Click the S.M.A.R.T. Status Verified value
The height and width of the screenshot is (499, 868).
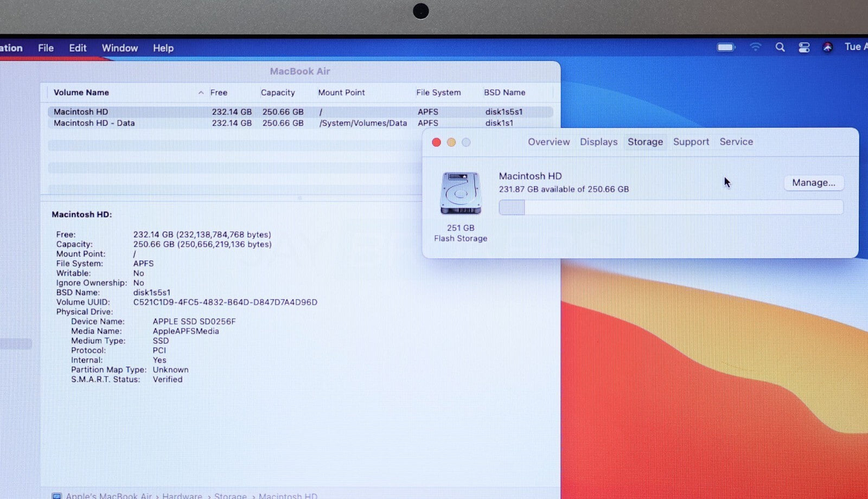click(168, 380)
